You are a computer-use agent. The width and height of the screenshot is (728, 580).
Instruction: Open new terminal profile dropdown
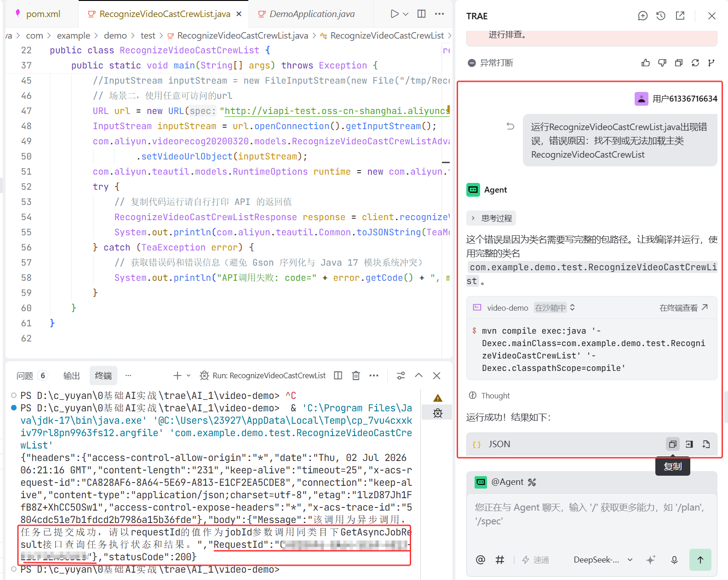(189, 375)
